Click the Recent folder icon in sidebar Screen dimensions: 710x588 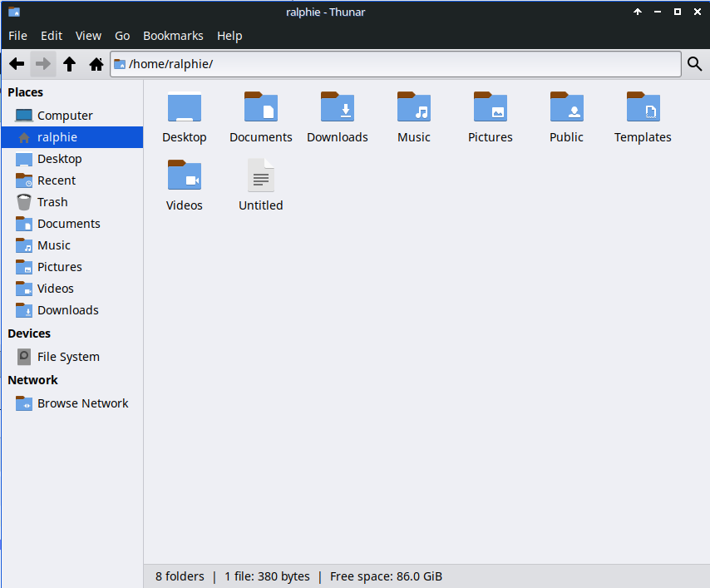coord(23,180)
